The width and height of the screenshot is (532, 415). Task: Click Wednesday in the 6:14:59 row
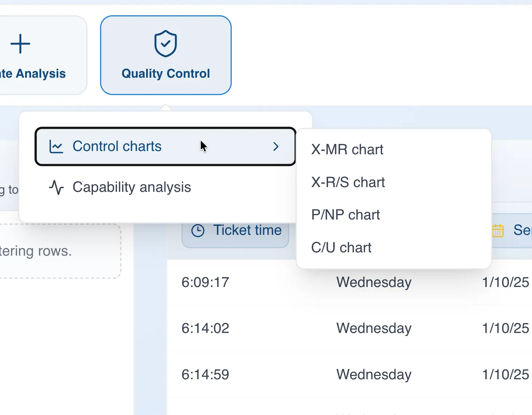(x=373, y=375)
